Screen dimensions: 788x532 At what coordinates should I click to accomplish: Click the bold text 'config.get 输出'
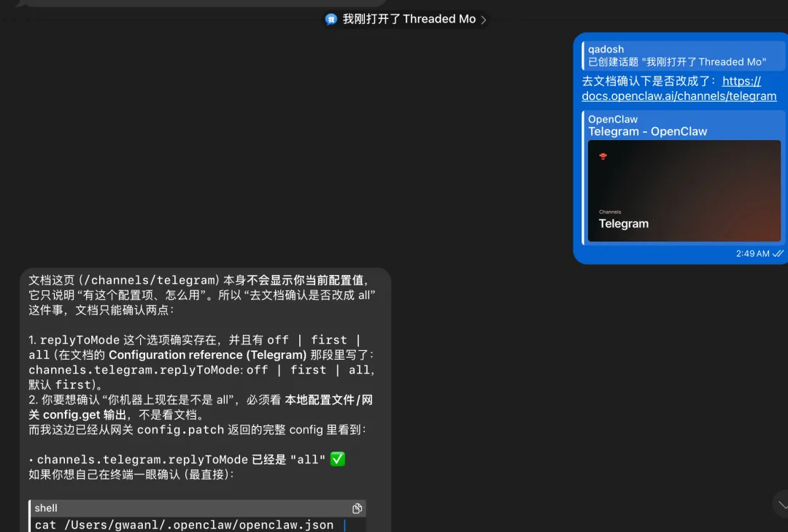tap(85, 415)
